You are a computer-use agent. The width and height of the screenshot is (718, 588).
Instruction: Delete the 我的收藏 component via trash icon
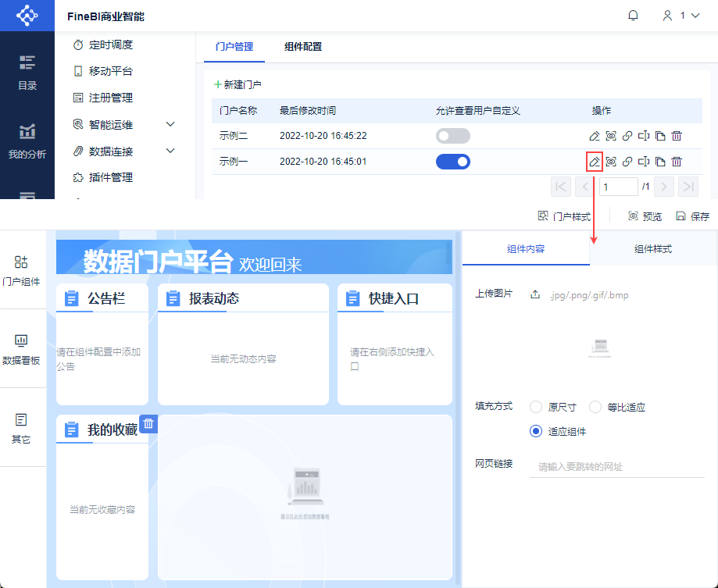coord(148,424)
